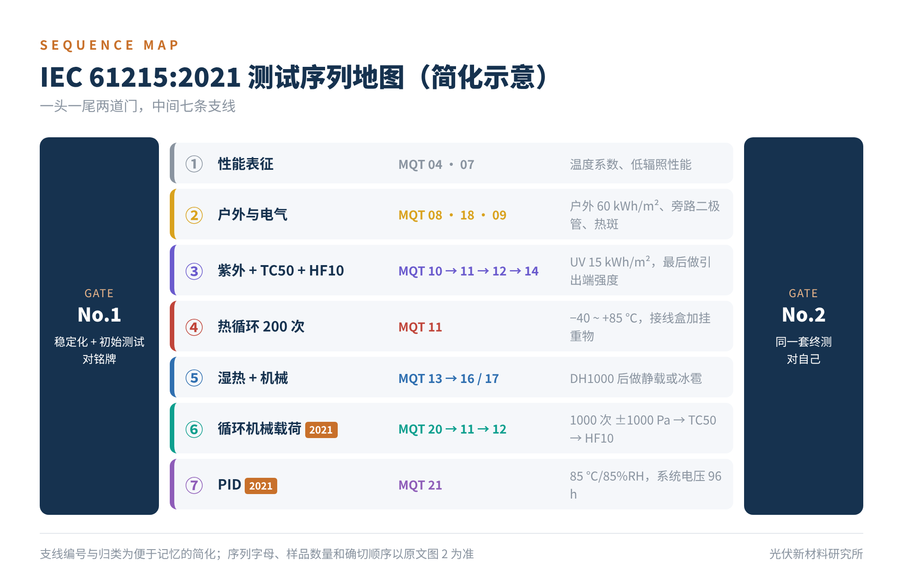Select the 湿热 + 机械 title
The width and height of the screenshot is (903, 588).
(x=253, y=378)
